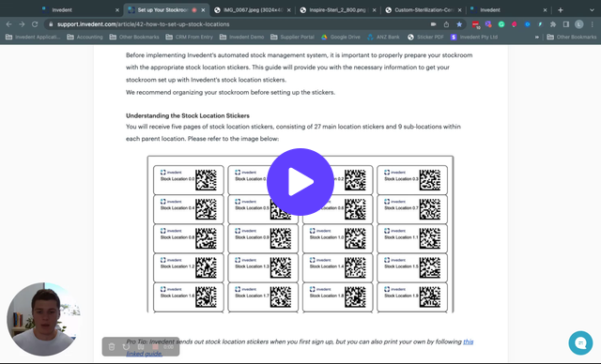Reload the current page
601x364 pixels.
tap(35, 24)
